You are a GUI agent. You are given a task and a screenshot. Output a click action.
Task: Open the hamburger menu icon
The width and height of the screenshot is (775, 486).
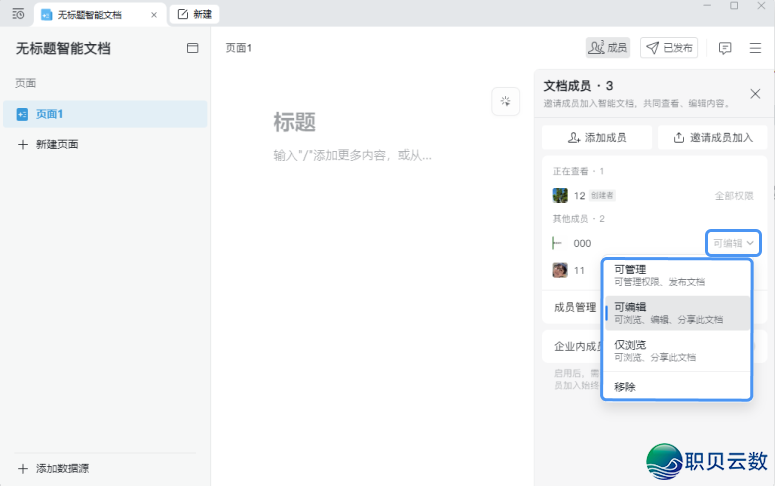pos(755,48)
